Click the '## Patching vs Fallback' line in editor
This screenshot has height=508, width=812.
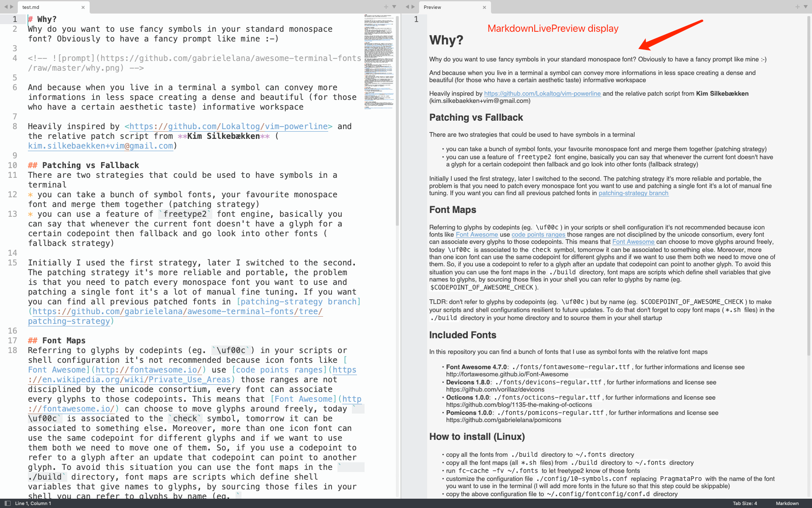pos(83,166)
